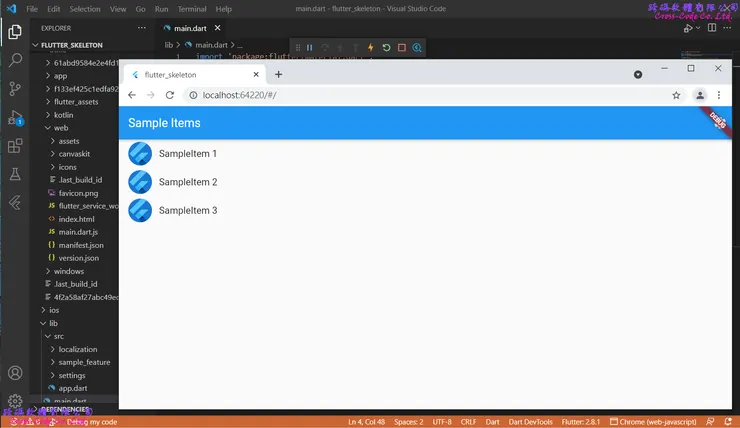Click the run dropdown in editor title
This screenshot has height=428, width=740.
698,28
